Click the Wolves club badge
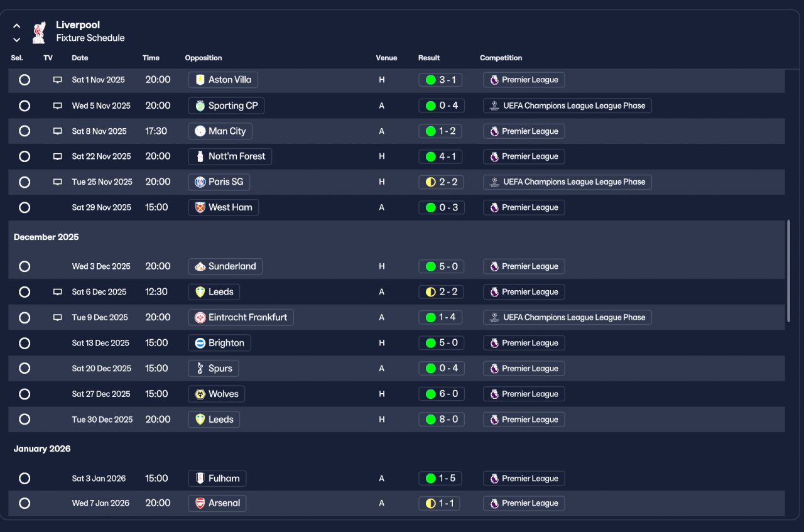This screenshot has height=532, width=804. (x=200, y=394)
